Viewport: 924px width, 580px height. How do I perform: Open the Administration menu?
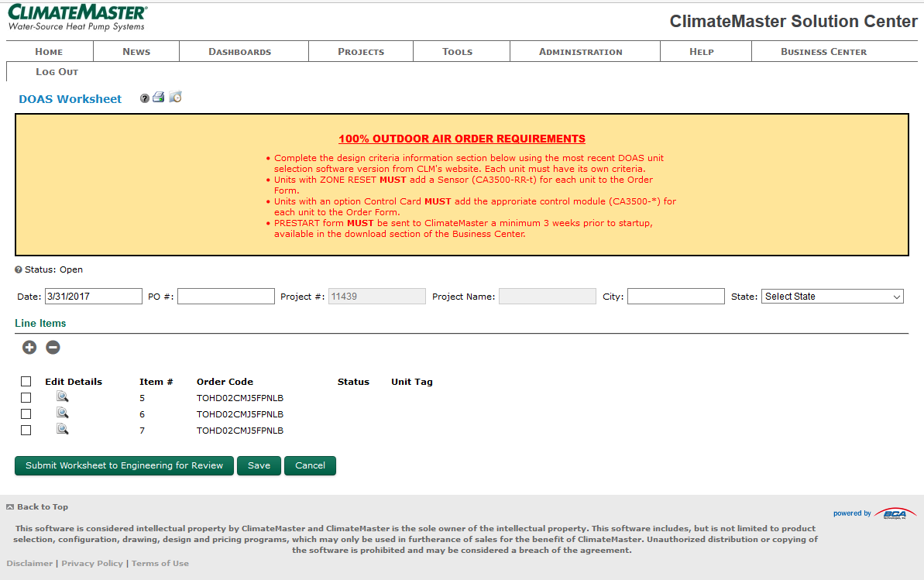[x=580, y=52]
